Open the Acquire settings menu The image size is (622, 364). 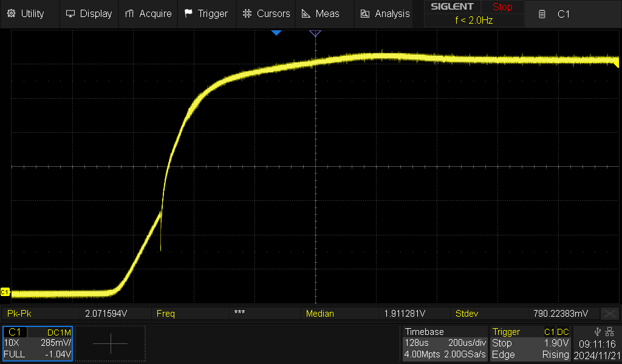(x=148, y=13)
